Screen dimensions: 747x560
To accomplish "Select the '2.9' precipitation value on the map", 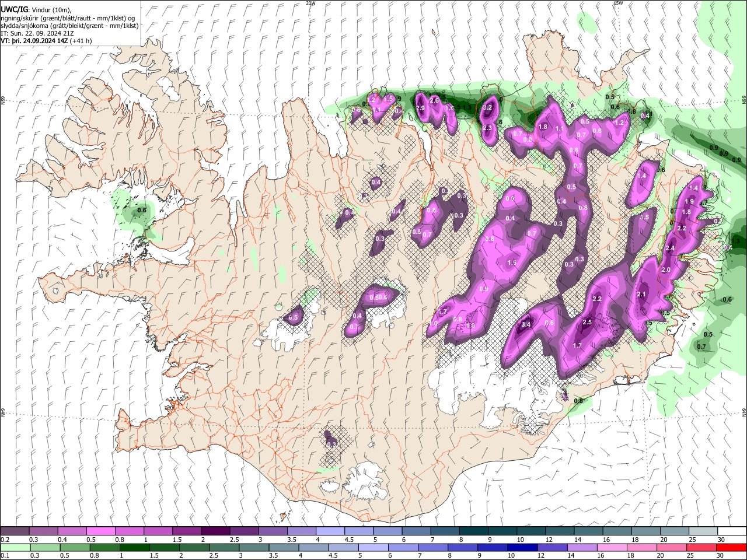I will (x=420, y=108).
